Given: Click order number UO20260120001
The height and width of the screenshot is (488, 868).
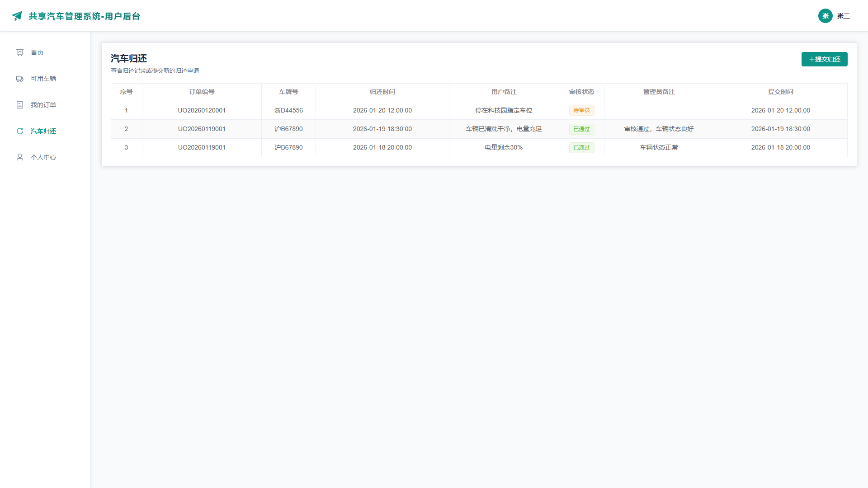Looking at the screenshot, I should coord(202,110).
